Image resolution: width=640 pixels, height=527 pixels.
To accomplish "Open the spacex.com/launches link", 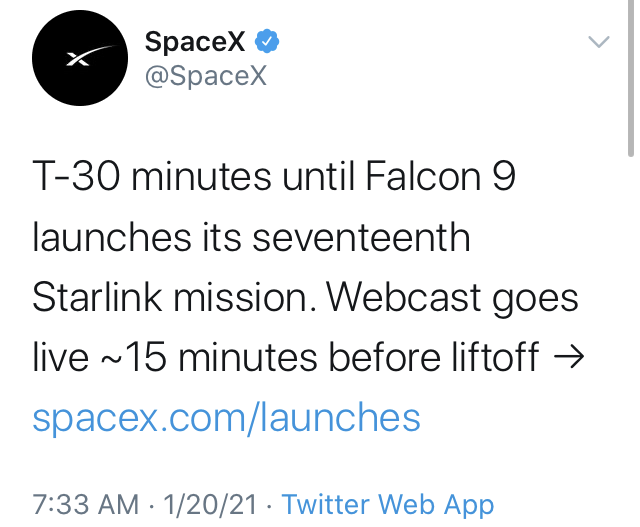I will 227,418.
